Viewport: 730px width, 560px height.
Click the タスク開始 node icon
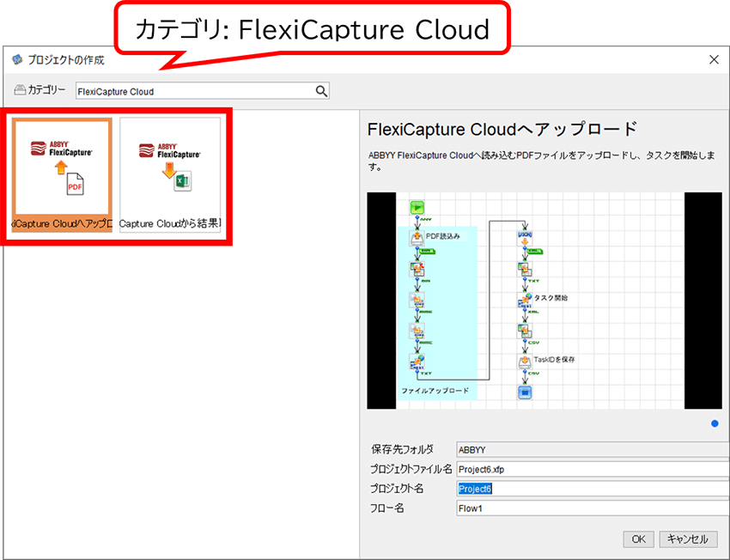tap(525, 300)
